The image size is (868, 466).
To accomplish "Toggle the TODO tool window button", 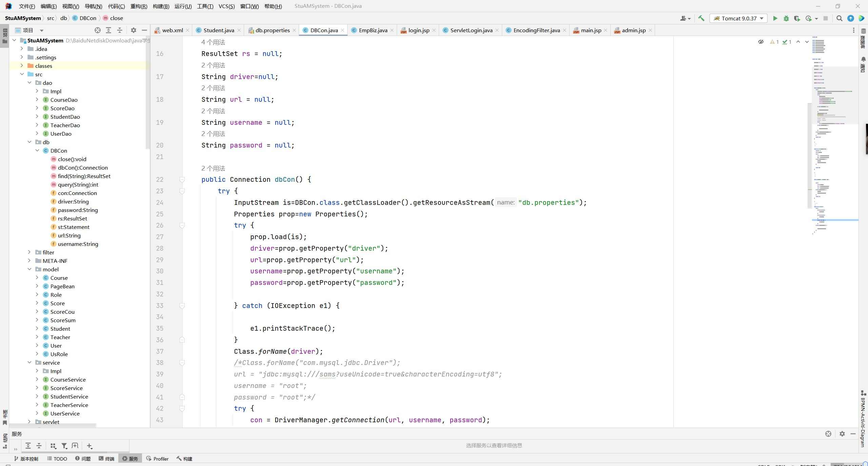I will tap(57, 459).
